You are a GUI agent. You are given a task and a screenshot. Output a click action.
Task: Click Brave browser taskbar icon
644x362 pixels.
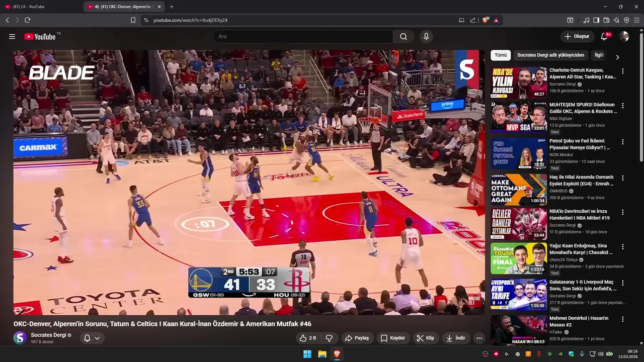point(337,354)
